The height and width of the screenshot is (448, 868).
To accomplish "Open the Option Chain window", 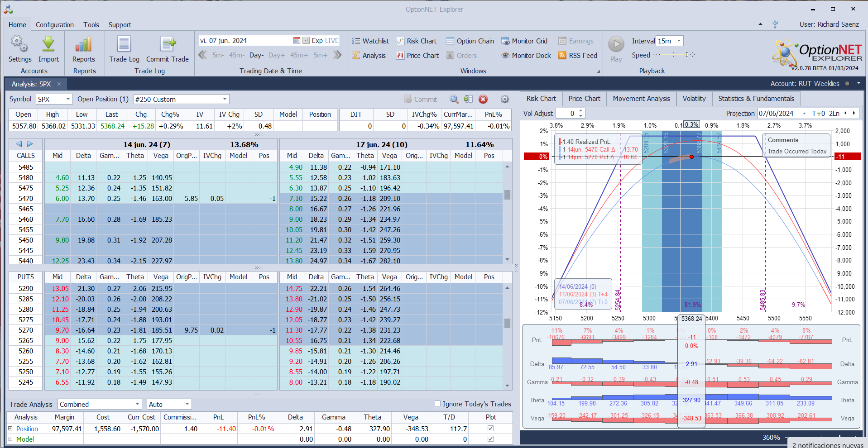I will point(470,41).
